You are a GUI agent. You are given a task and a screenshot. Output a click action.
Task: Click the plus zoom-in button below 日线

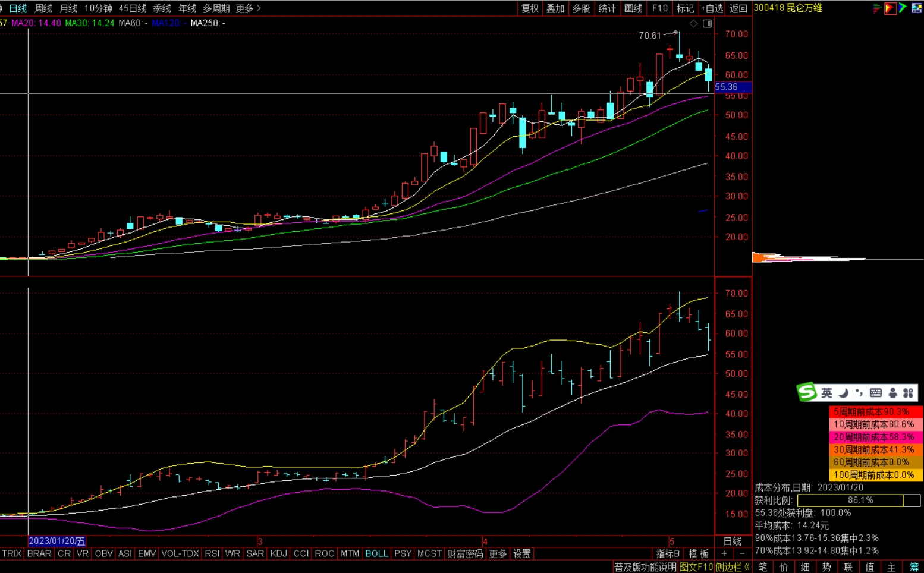[724, 554]
